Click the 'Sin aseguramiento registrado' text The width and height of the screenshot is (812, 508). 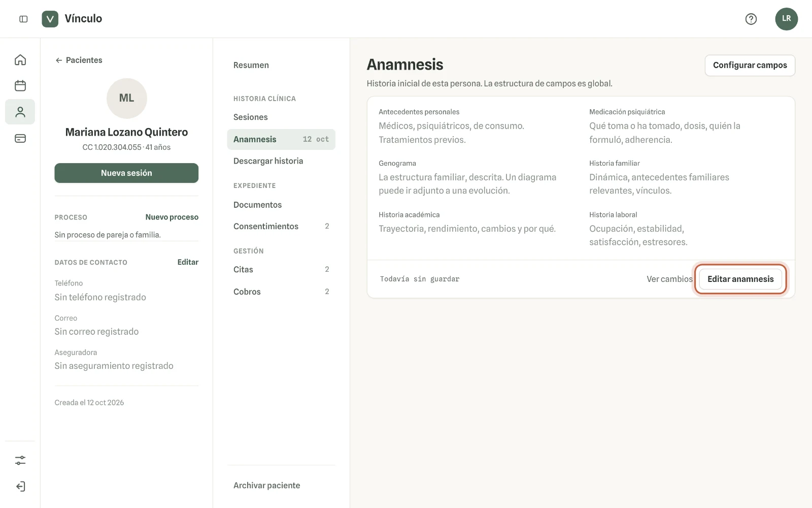114,366
